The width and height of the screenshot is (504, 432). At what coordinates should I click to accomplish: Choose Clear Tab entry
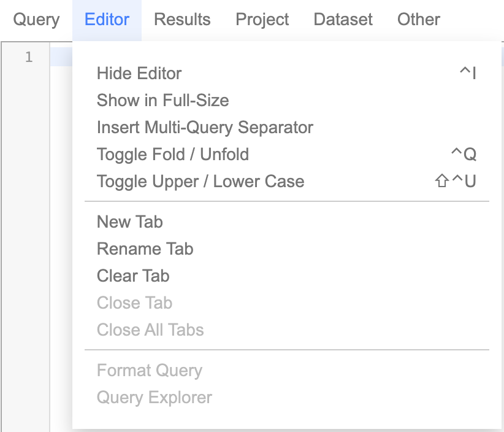[x=132, y=276]
